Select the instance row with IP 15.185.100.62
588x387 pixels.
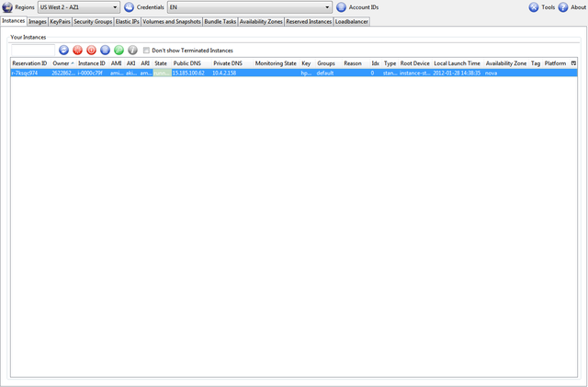(x=188, y=73)
